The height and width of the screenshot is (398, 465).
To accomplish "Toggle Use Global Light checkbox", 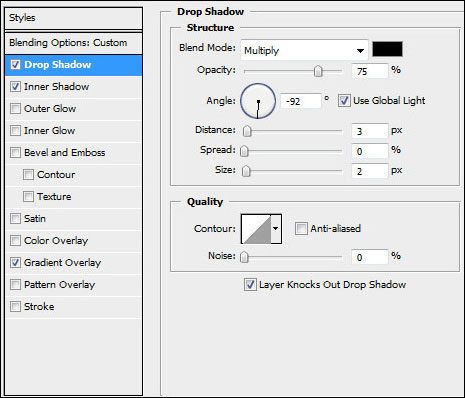I will click(x=344, y=101).
